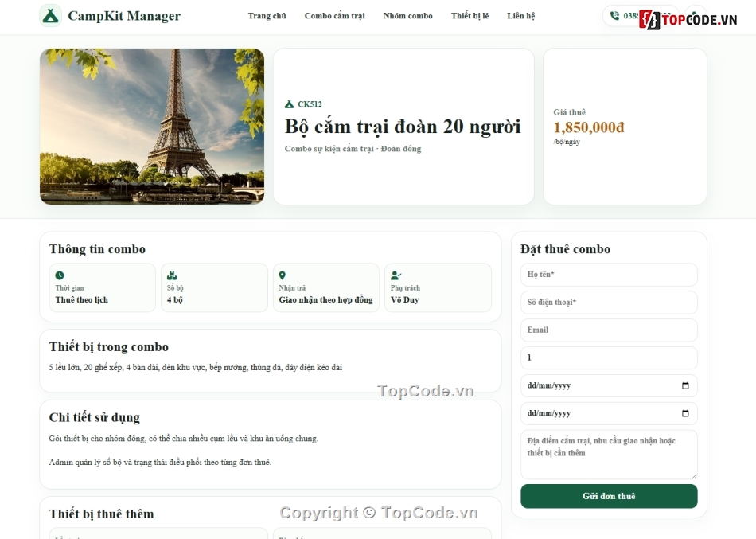Click the line starting Gói thiết bị cho nhóm đông
Image resolution: width=756 pixels, height=539 pixels.
[184, 439]
